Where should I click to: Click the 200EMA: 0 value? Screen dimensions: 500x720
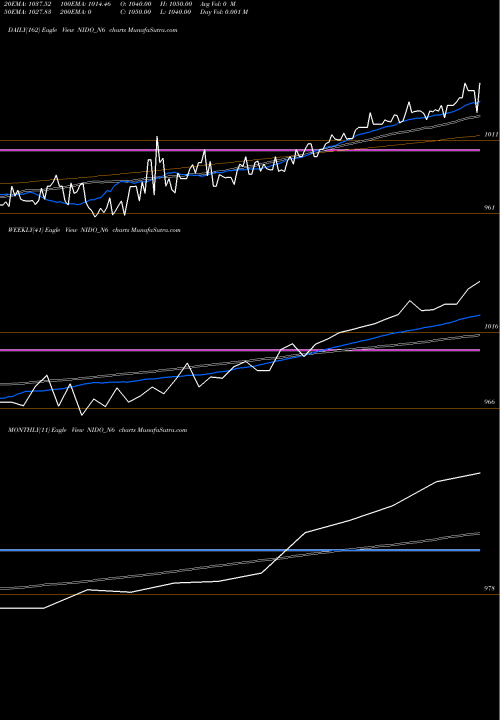coord(76,12)
